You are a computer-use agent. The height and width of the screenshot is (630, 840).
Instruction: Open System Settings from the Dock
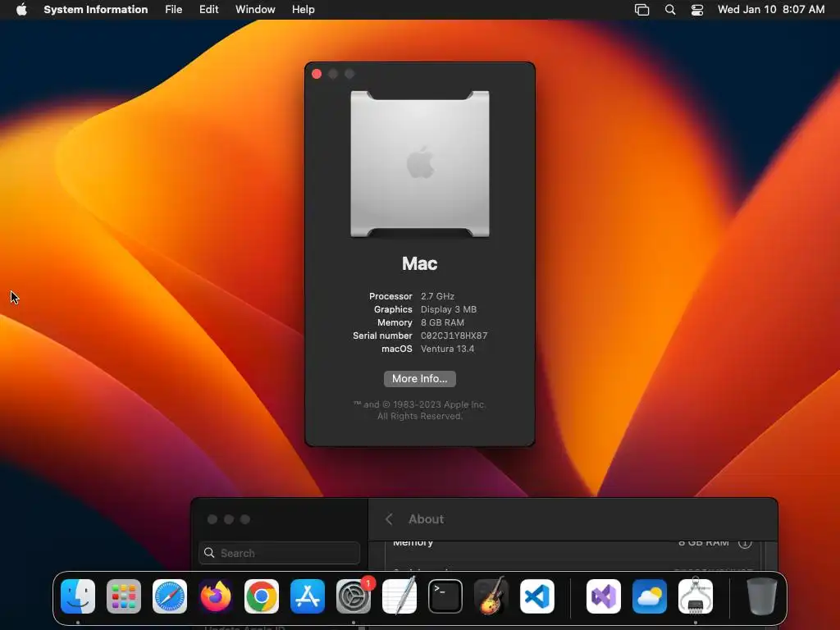click(354, 596)
